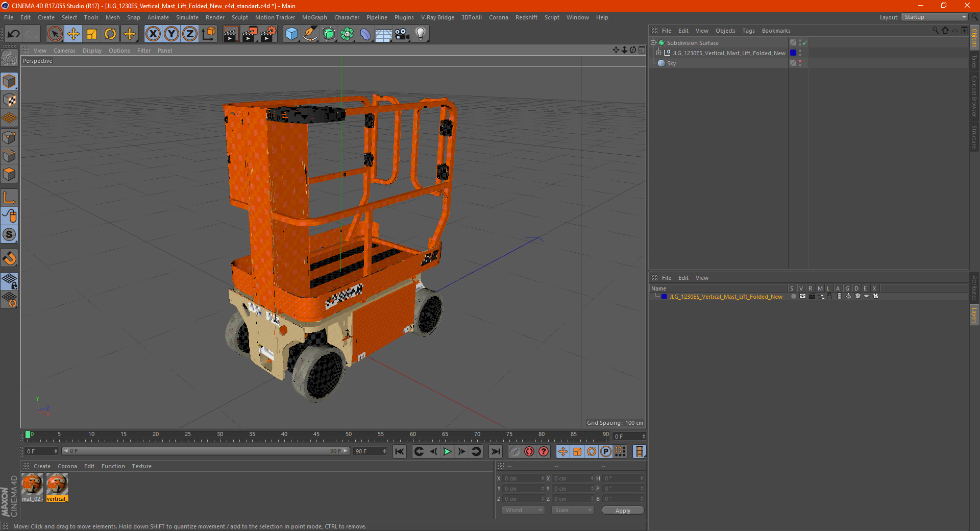980x531 pixels.
Task: Toggle Z-axis lock
Action: click(x=190, y=34)
